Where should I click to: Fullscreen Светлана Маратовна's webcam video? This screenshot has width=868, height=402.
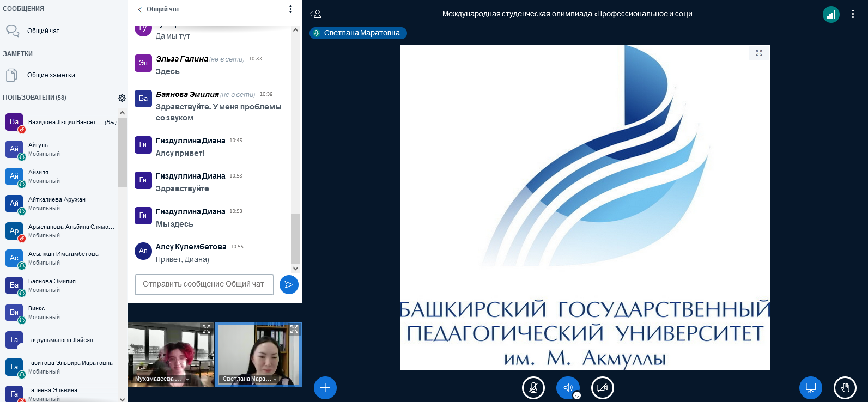pos(294,329)
